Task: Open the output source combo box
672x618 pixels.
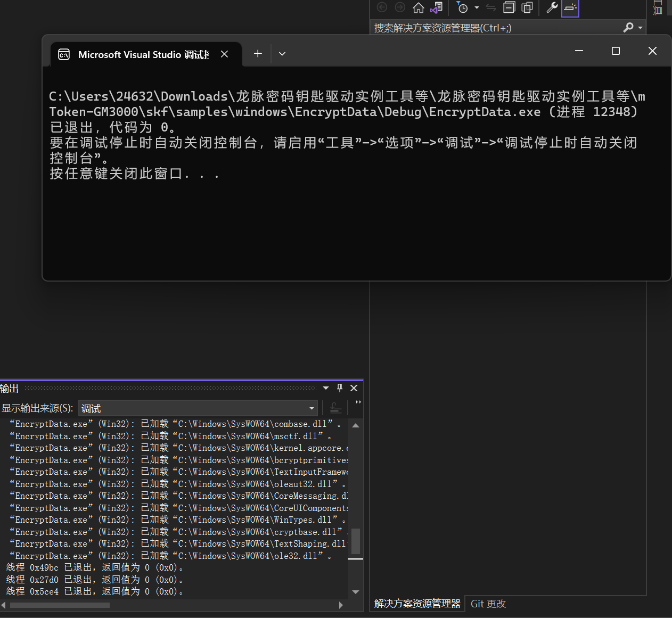Action: click(198, 408)
